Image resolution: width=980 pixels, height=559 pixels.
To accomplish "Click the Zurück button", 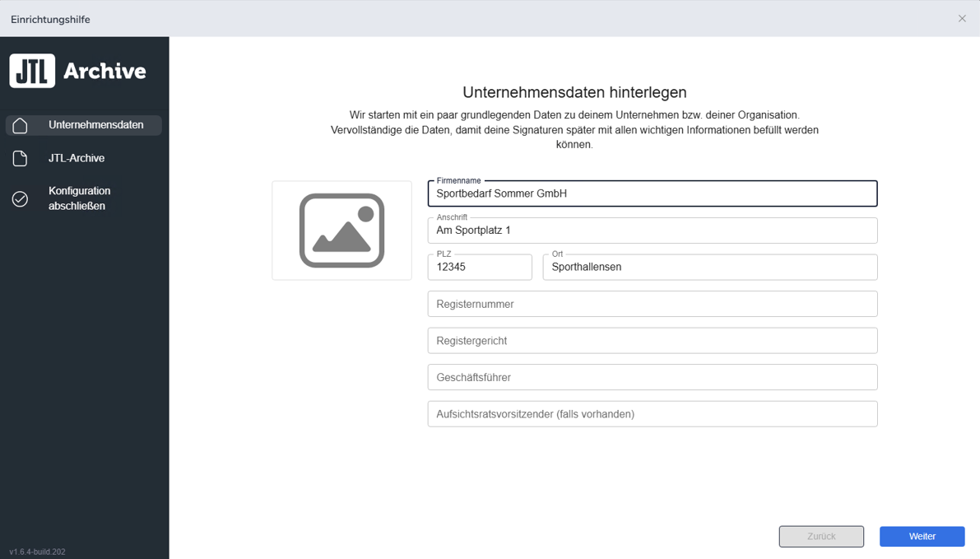I will point(821,536).
